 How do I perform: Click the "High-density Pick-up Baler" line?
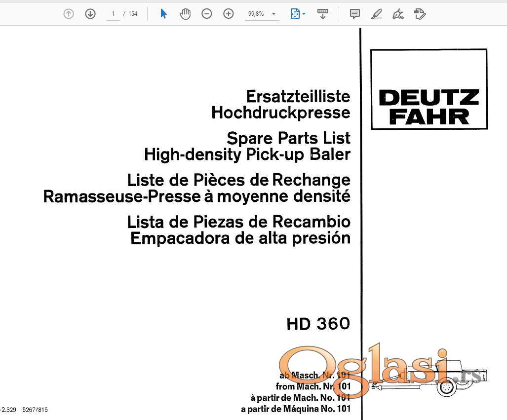pos(247,154)
